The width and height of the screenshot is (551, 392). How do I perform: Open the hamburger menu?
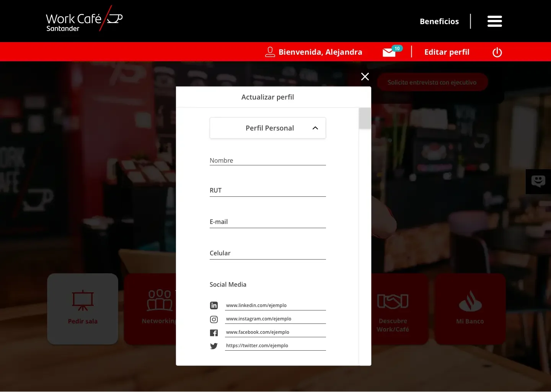pyautogui.click(x=494, y=21)
